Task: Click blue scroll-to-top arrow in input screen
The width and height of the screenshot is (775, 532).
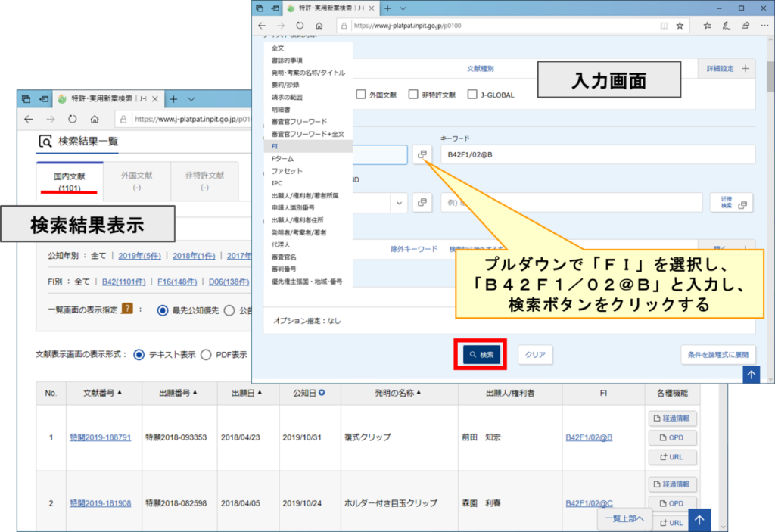Action: 751,374
